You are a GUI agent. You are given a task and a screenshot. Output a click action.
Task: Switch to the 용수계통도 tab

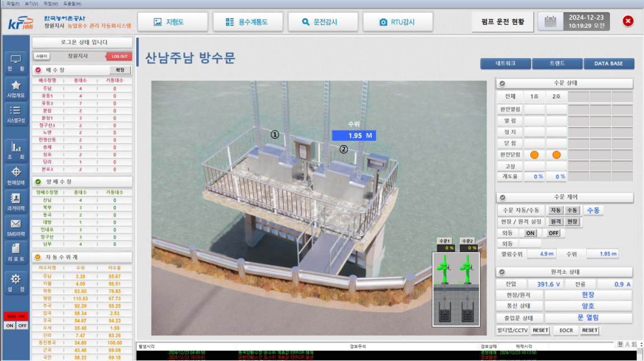248,22
